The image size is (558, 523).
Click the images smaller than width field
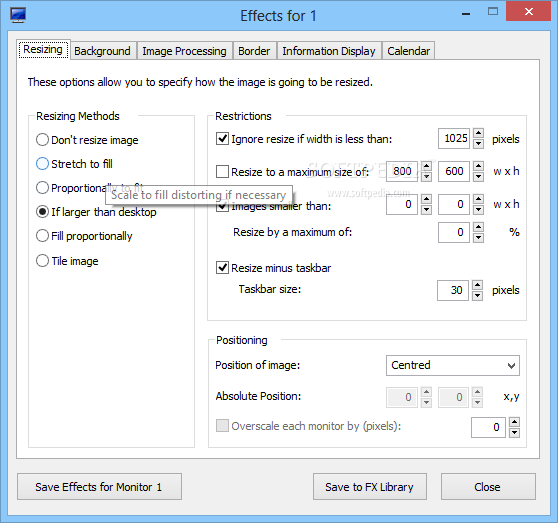[402, 204]
